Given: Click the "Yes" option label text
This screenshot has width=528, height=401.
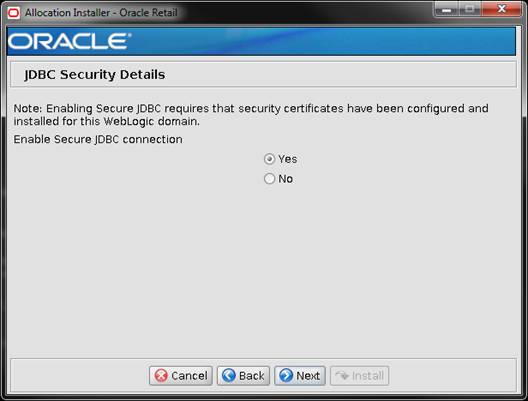Looking at the screenshot, I should tap(288, 159).
